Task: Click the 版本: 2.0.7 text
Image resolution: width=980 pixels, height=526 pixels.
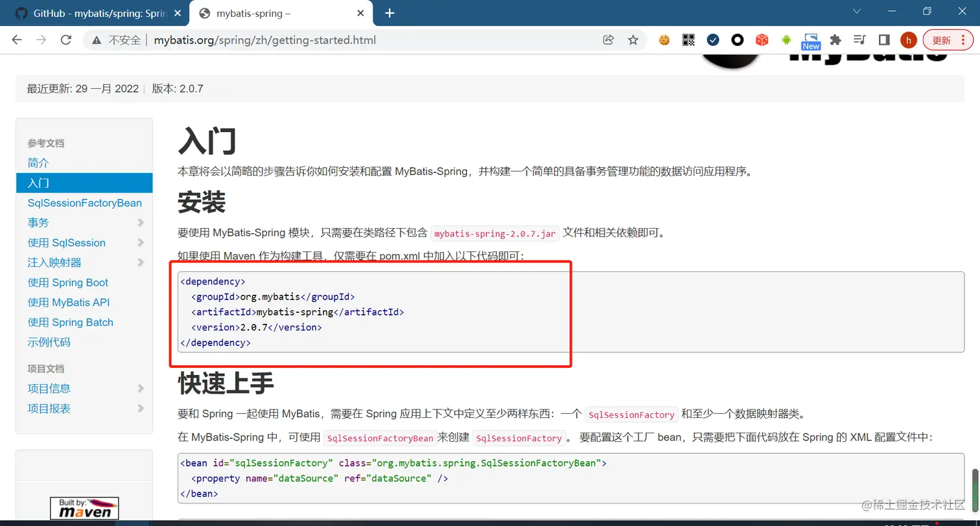Action: click(178, 89)
